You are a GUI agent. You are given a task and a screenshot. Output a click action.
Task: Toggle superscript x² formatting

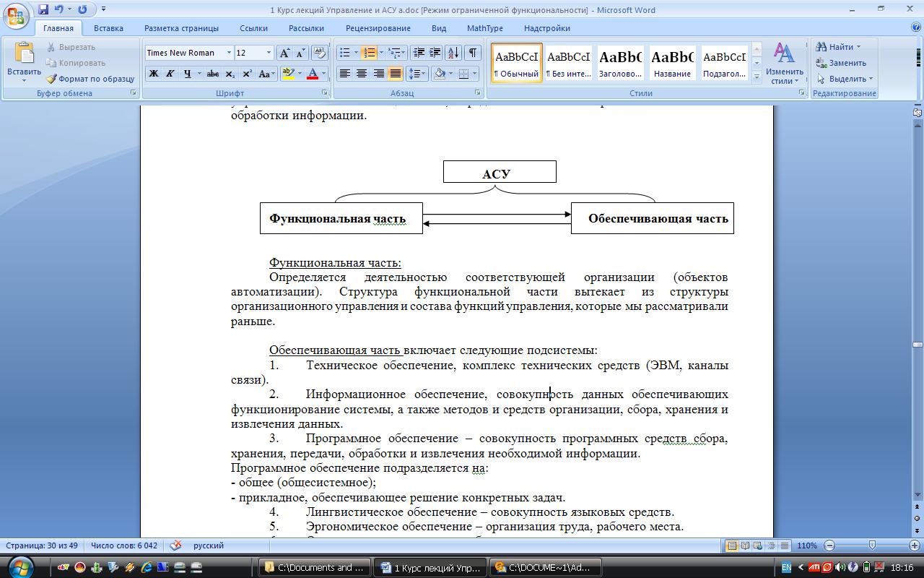(x=247, y=74)
